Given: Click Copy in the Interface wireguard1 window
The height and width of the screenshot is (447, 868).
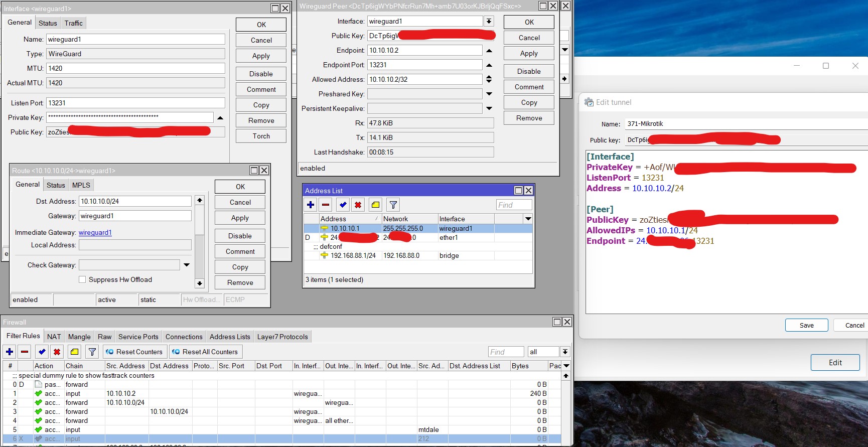Looking at the screenshot, I should 261,105.
